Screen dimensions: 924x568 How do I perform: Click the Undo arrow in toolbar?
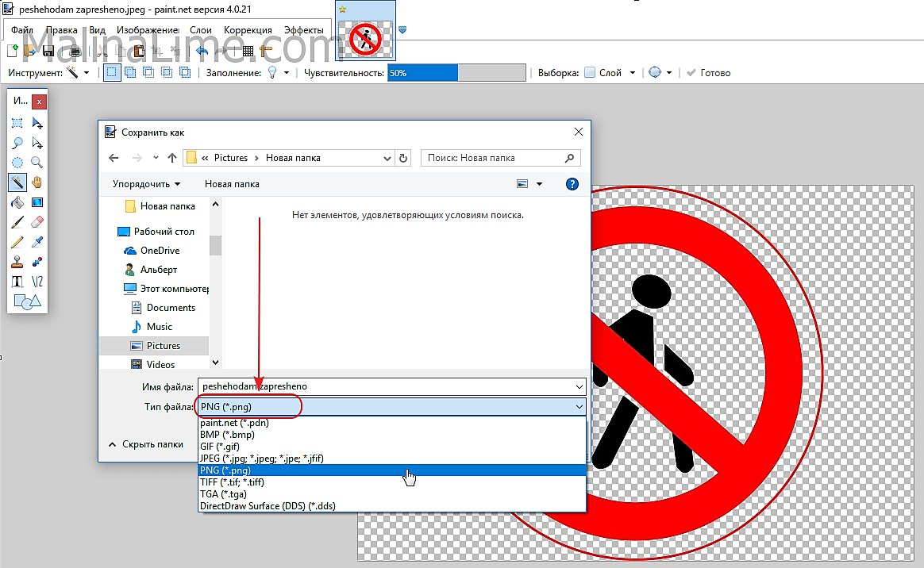(202, 52)
